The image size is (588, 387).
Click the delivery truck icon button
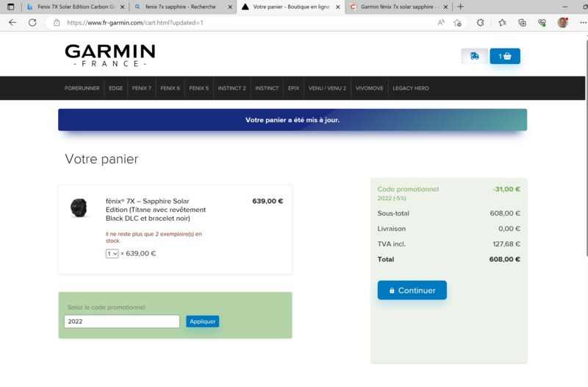pos(474,56)
